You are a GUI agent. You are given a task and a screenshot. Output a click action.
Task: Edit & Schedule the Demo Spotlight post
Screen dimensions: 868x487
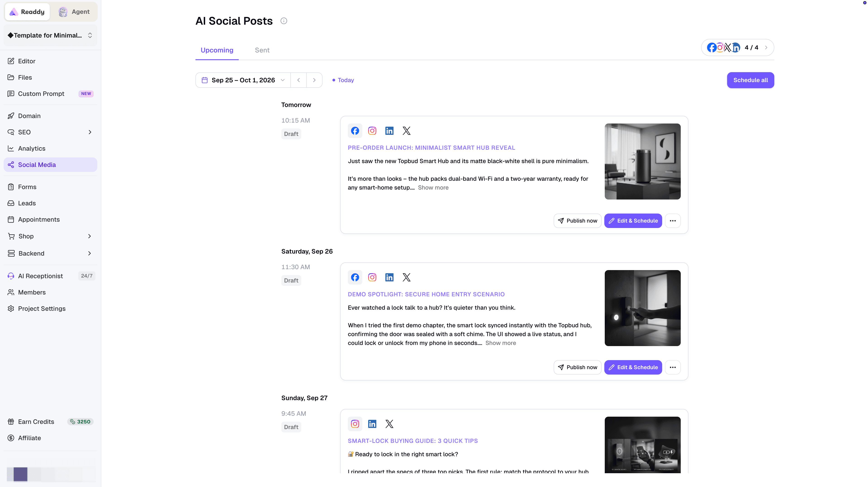633,367
